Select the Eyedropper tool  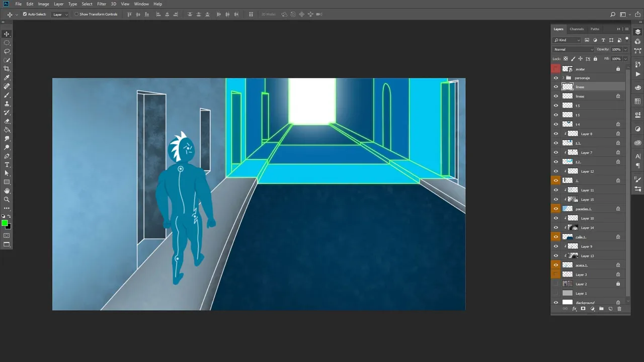point(7,77)
